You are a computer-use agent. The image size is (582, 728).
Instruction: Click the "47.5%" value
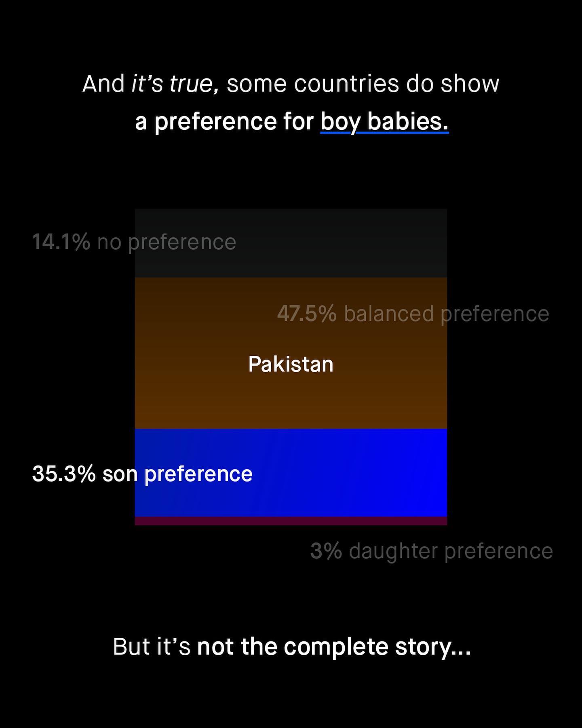click(x=307, y=314)
